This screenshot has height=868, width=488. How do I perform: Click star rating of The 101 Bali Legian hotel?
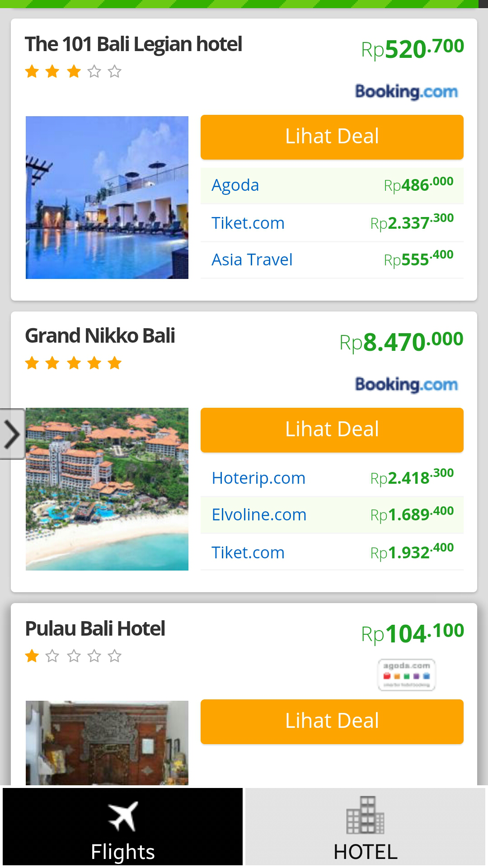[73, 71]
